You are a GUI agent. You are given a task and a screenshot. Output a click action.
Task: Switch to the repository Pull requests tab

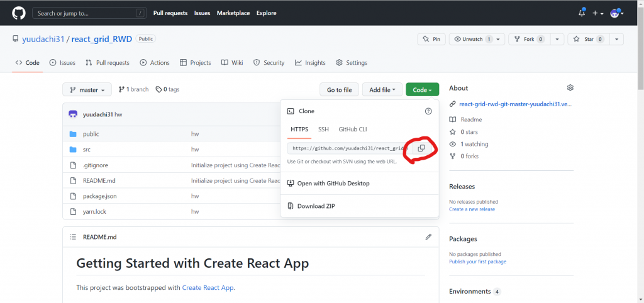point(107,63)
